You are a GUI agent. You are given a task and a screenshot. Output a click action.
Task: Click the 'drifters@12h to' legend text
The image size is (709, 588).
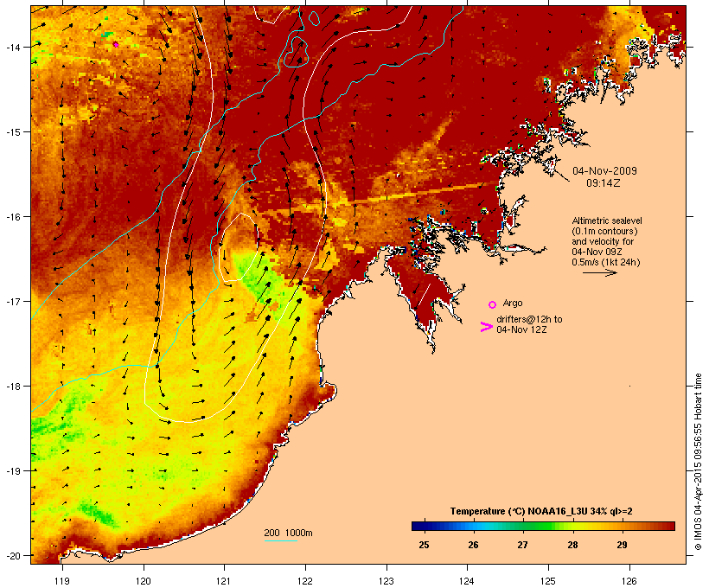(529, 319)
